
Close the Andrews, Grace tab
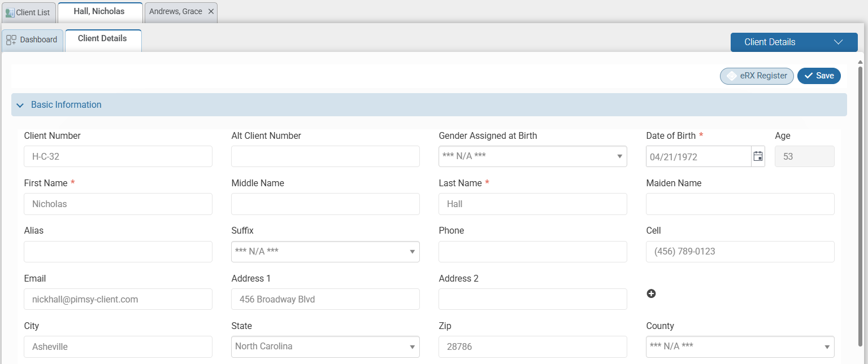coord(212,11)
